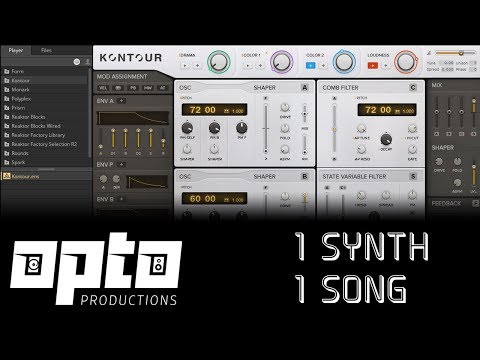The width and height of the screenshot is (480, 360).
Task: Open the Spark folder
Action: point(45,162)
